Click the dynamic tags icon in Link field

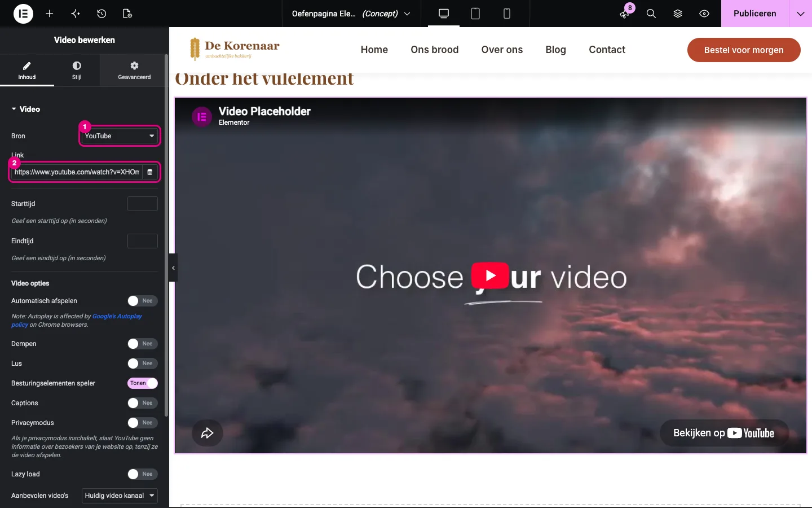[150, 172]
